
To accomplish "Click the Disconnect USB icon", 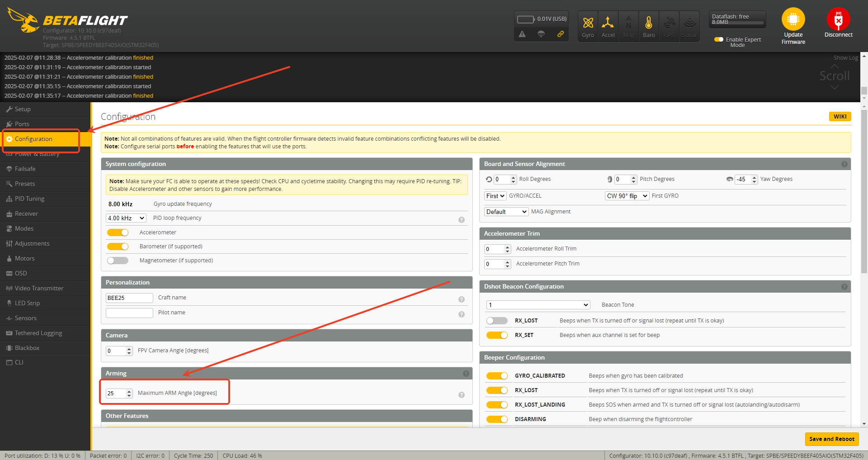I will click(839, 19).
